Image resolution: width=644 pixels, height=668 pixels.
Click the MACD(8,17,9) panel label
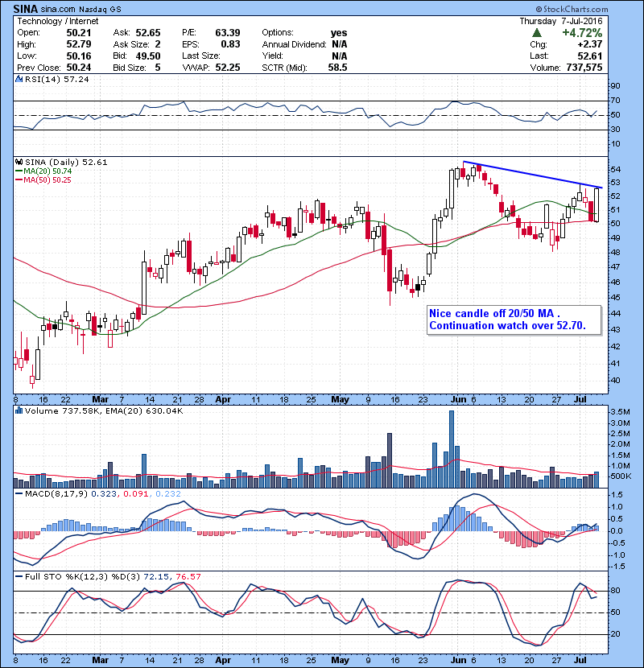click(57, 494)
